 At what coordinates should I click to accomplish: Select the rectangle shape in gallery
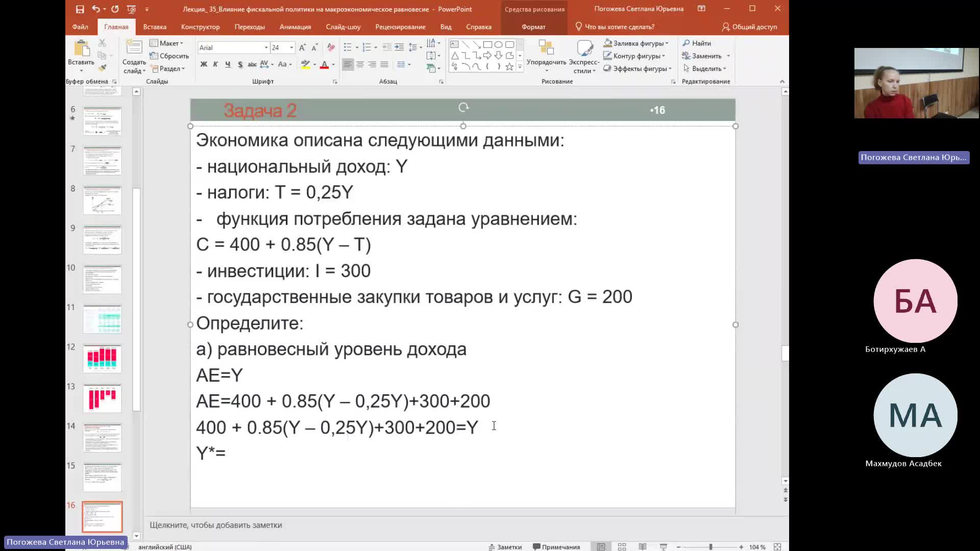487,44
